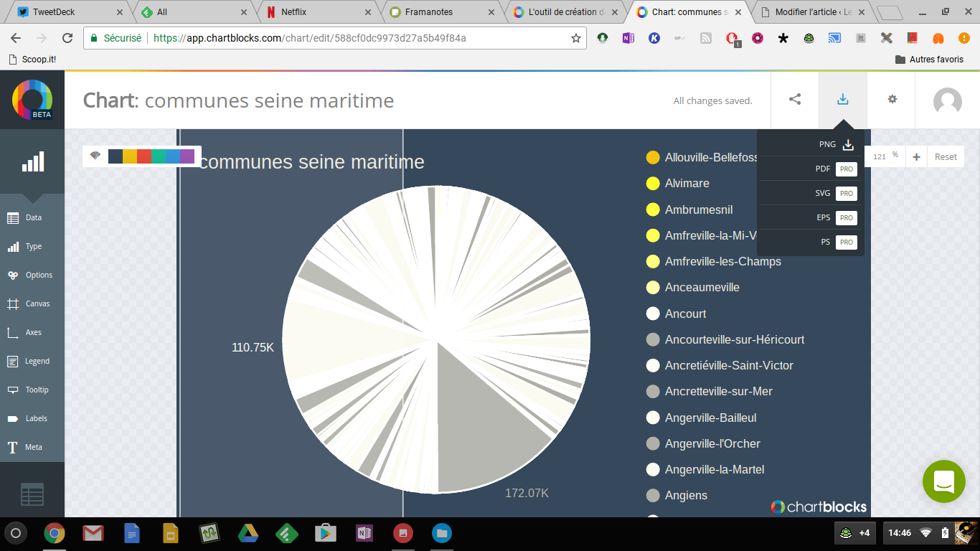Click the 121 % zoom field

pyautogui.click(x=885, y=156)
